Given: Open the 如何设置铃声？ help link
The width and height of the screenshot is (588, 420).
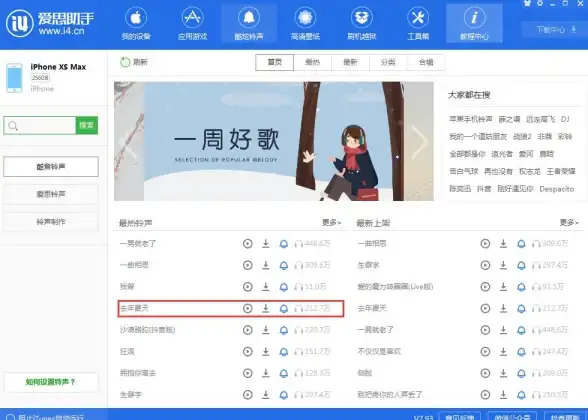Looking at the screenshot, I should pos(51,382).
